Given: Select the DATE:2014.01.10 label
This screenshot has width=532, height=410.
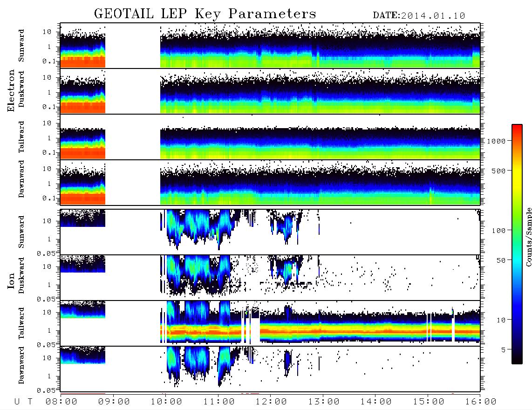Looking at the screenshot, I should [419, 16].
